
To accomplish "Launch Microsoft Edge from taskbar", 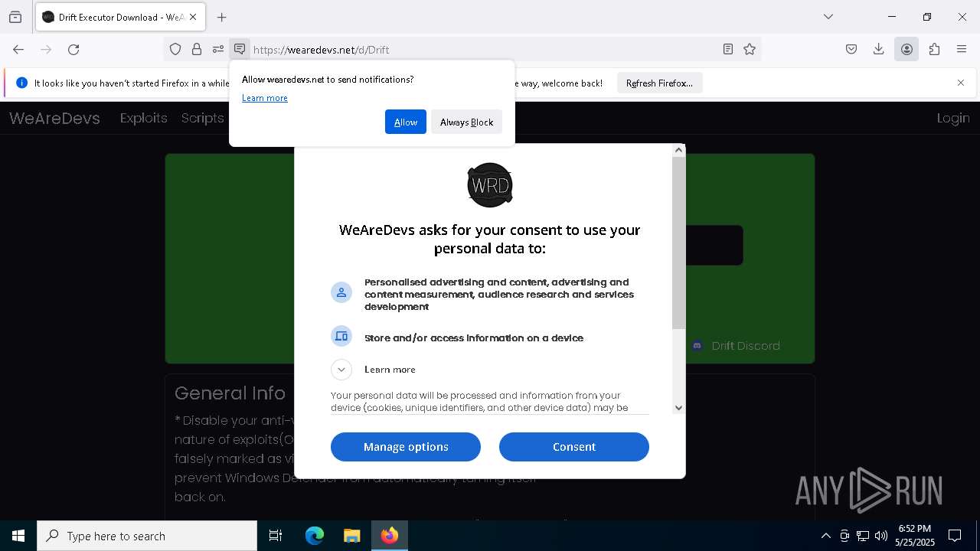I will 315,536.
